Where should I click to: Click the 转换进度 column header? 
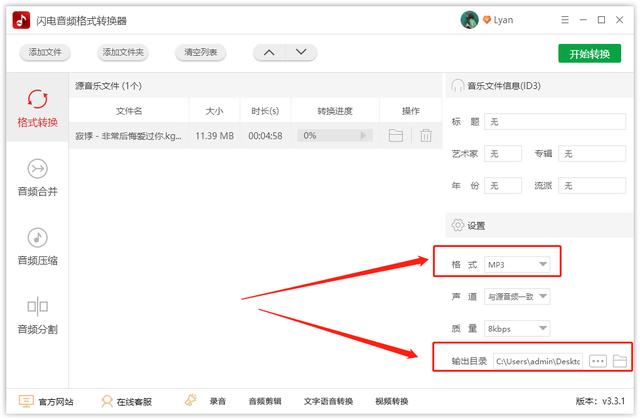tap(335, 111)
